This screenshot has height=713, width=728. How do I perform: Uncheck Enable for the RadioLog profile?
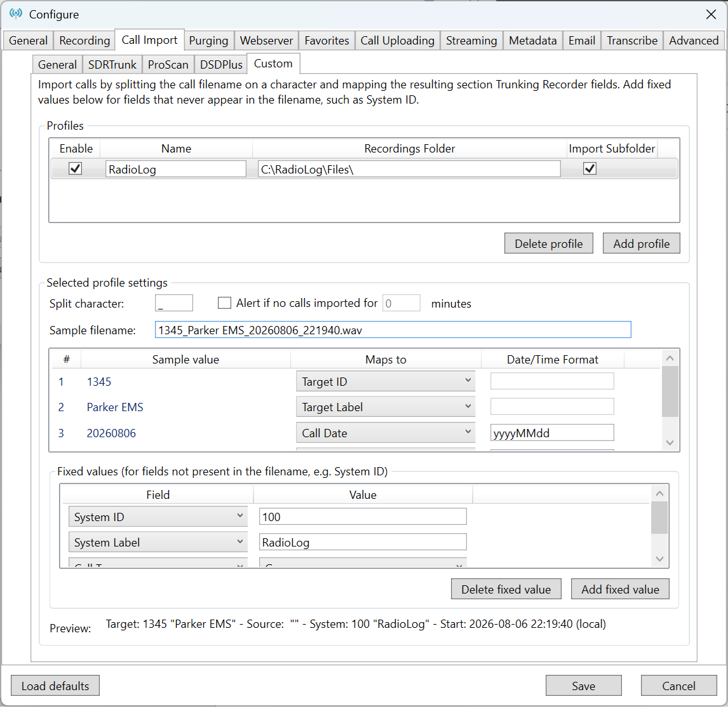point(75,168)
